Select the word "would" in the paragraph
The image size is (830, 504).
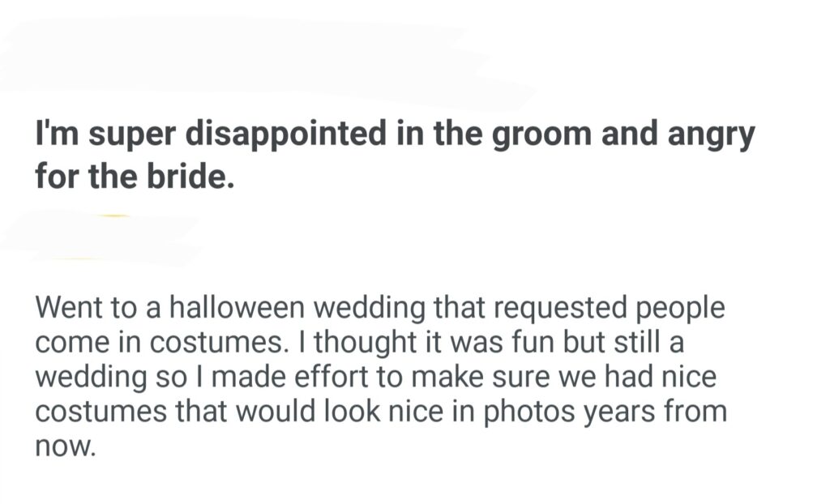pos(280,412)
